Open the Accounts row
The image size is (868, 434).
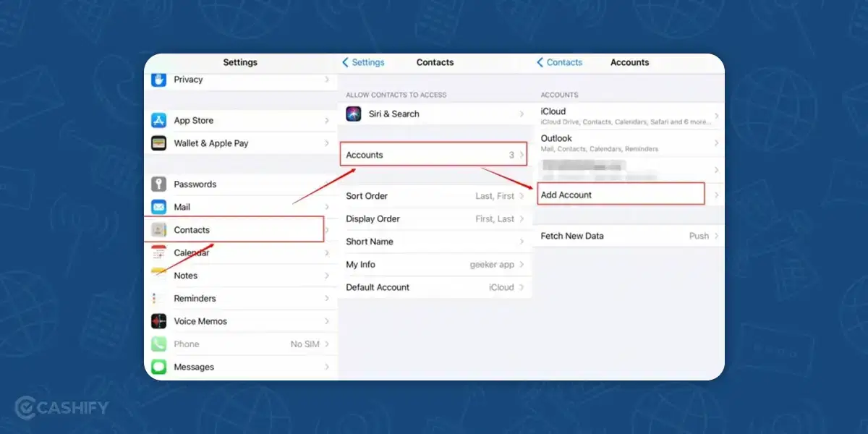(x=433, y=155)
